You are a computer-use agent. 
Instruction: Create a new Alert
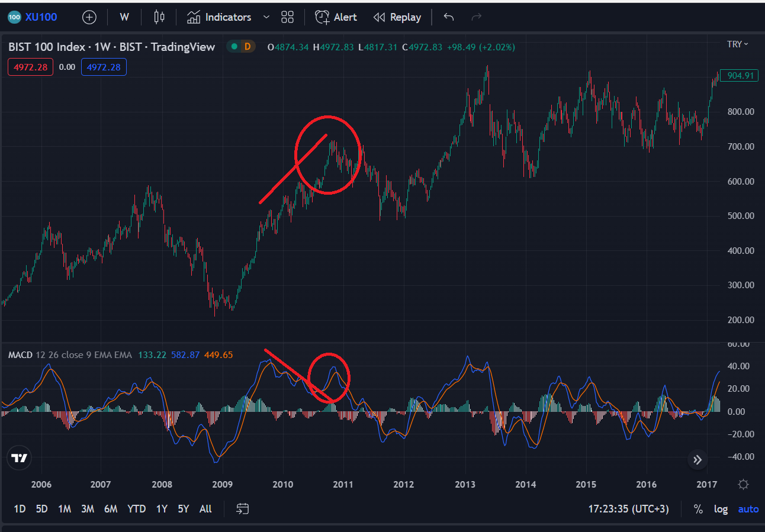(x=336, y=17)
